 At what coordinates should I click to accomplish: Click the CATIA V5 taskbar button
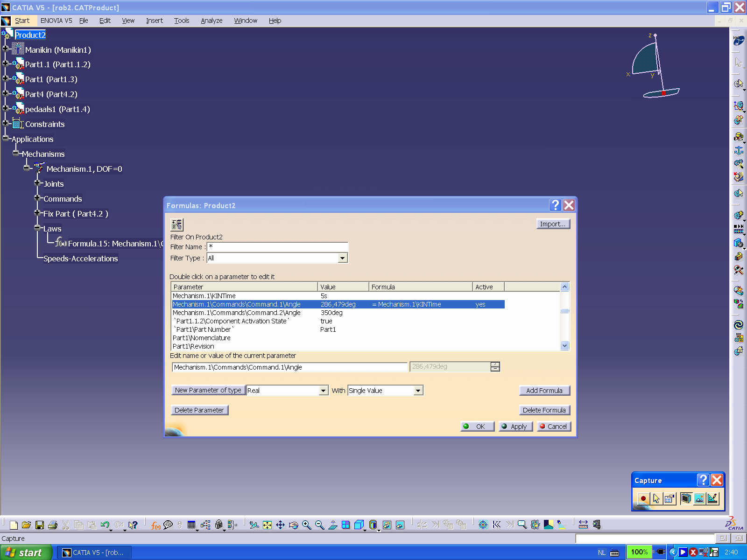[94, 553]
